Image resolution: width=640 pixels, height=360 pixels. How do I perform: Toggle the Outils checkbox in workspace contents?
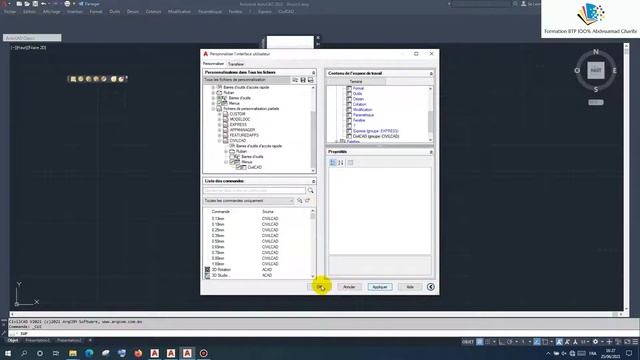point(349,94)
